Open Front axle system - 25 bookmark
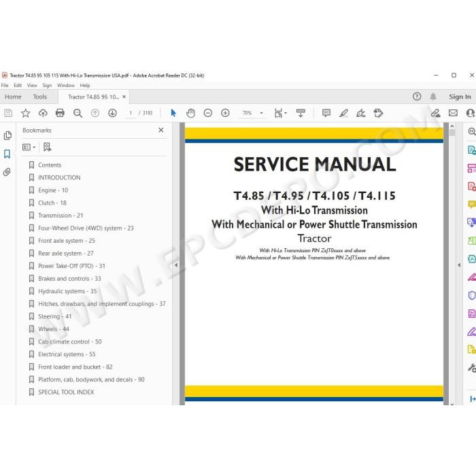This screenshot has height=476, width=476. [67, 241]
